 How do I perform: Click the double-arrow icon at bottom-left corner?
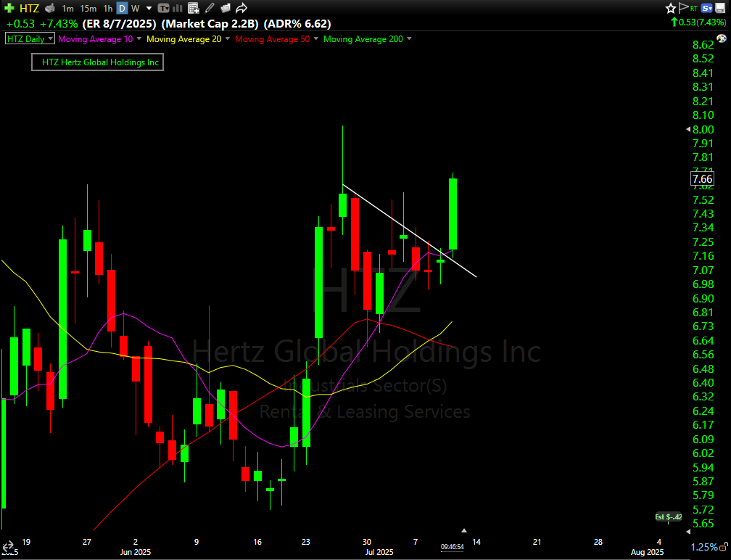tap(9, 546)
